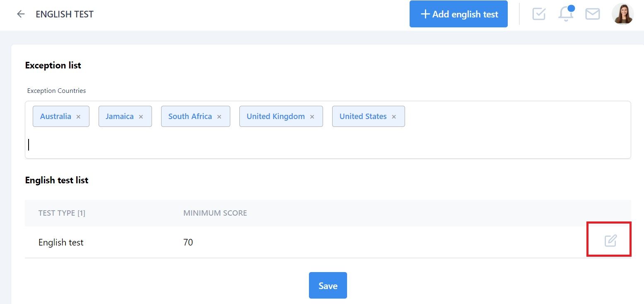644x304 pixels.
Task: Remove South Africa from exception countries
Action: pos(219,117)
